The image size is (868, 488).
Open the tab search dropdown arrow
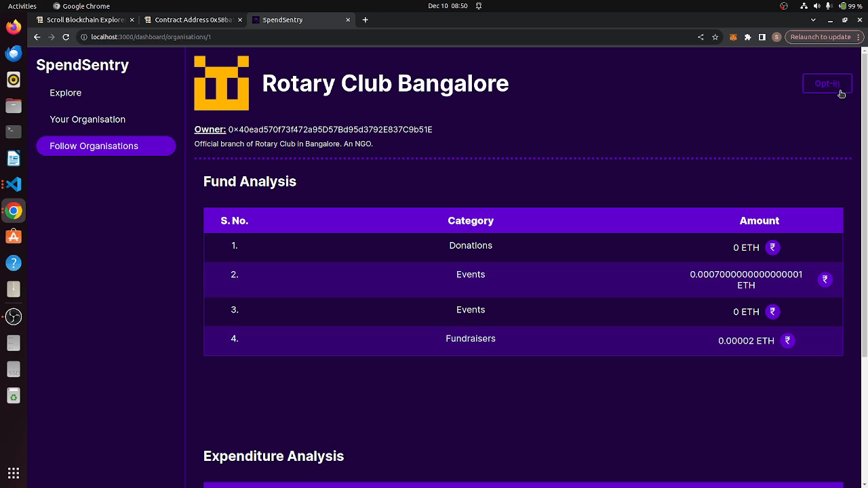point(813,20)
